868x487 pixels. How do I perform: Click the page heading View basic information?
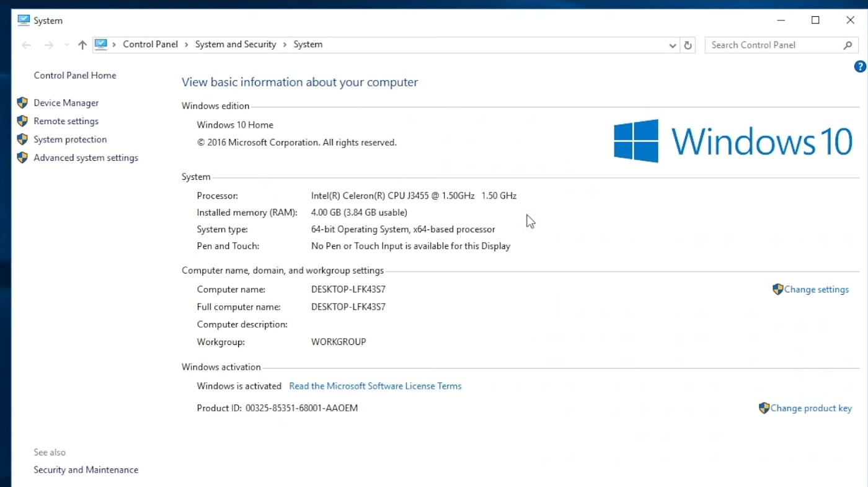tap(300, 83)
